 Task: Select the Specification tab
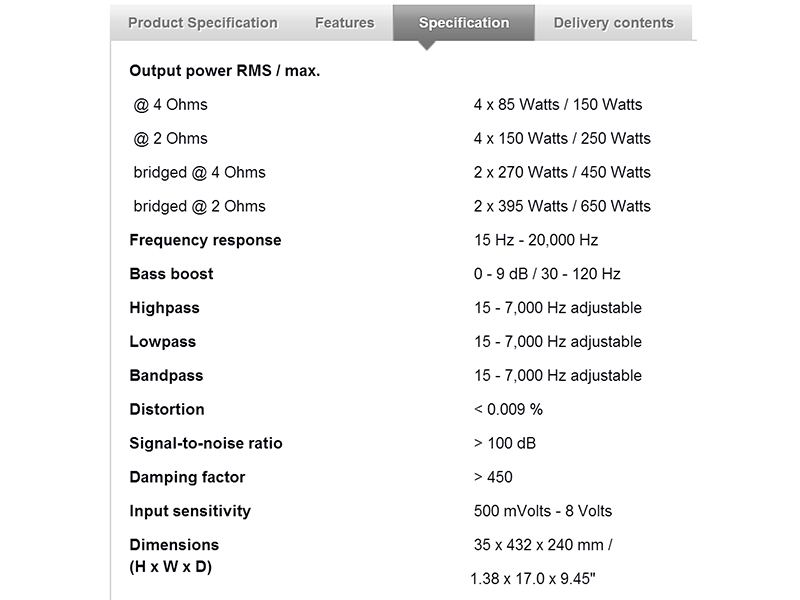[x=464, y=22]
